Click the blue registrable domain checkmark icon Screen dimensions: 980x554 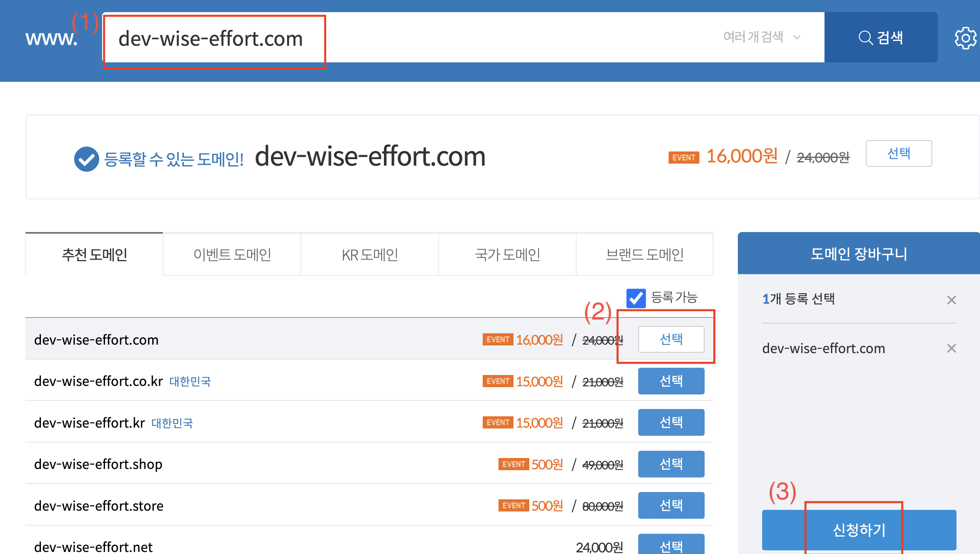pos(86,159)
